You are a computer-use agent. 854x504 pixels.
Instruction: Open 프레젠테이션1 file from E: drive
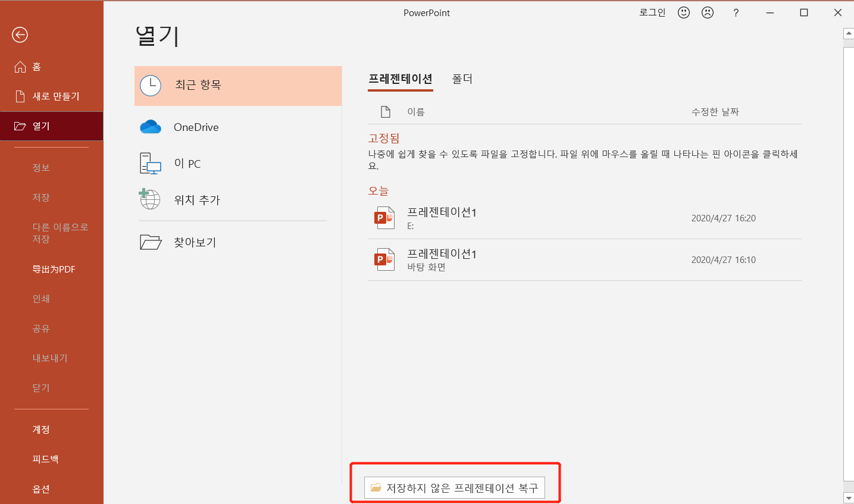(442, 218)
